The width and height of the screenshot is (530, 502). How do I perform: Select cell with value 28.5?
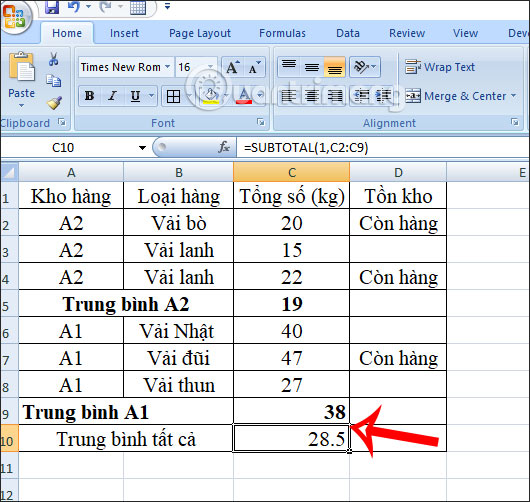pos(291,438)
